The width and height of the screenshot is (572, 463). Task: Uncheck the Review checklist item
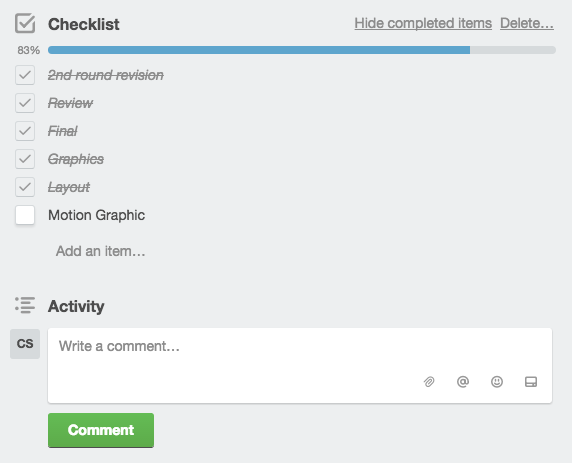point(25,103)
